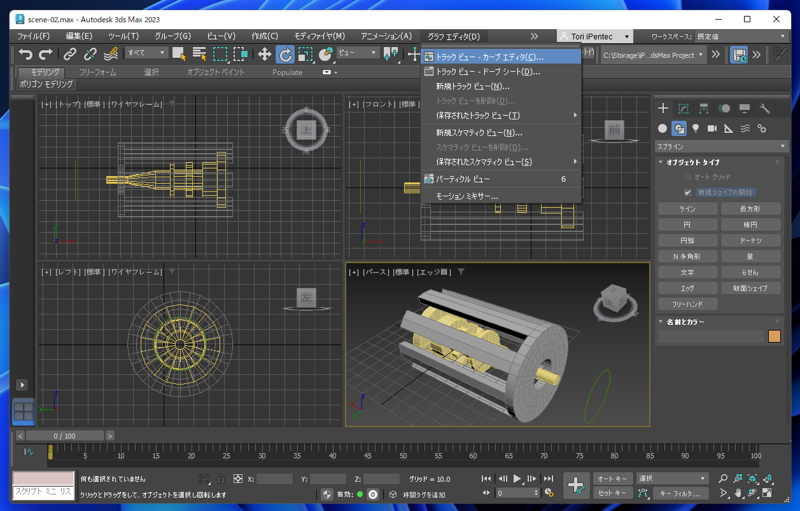Choose トラック ビュー - ドープ シート menu entry
Screen dimensions: 800x511
501,72
